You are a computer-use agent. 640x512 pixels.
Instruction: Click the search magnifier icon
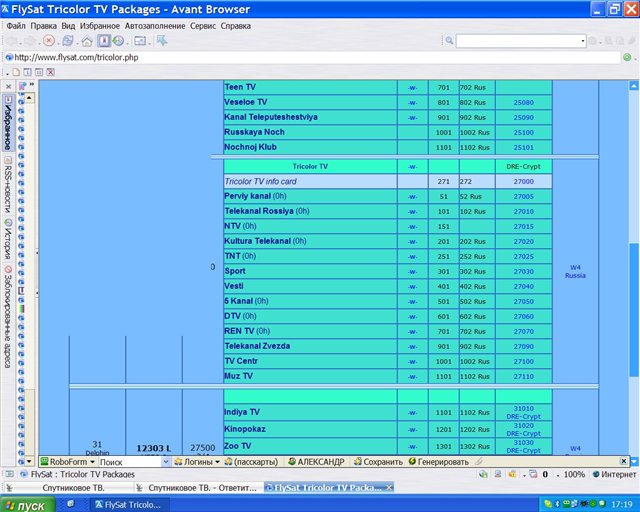pyautogui.click(x=449, y=40)
